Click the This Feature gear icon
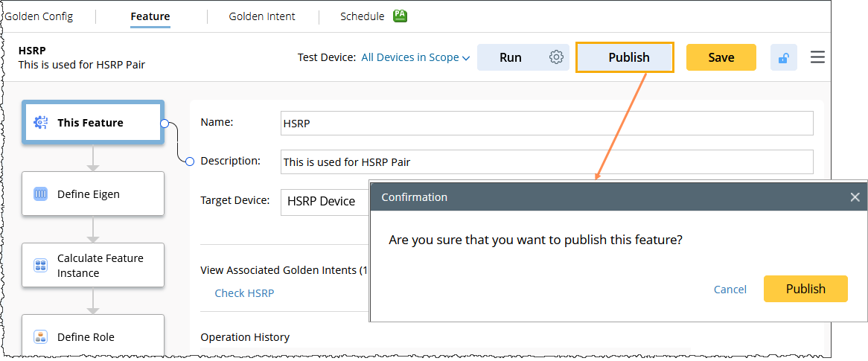 (x=41, y=123)
